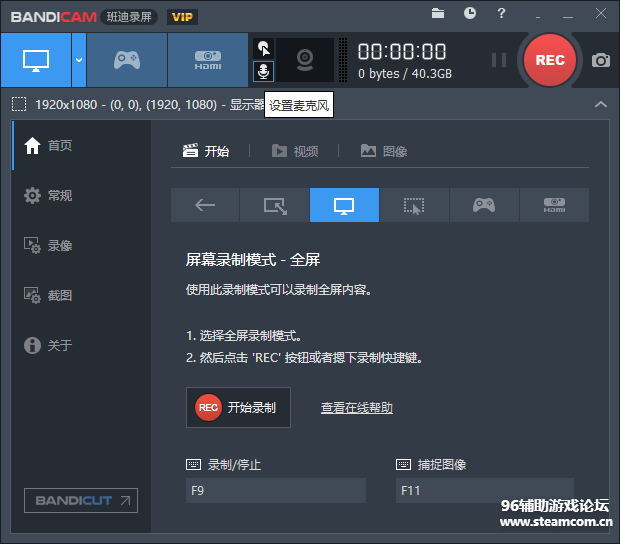This screenshot has width=620, height=544.
Task: Take a screenshot with the camera icon
Action: (x=600, y=60)
